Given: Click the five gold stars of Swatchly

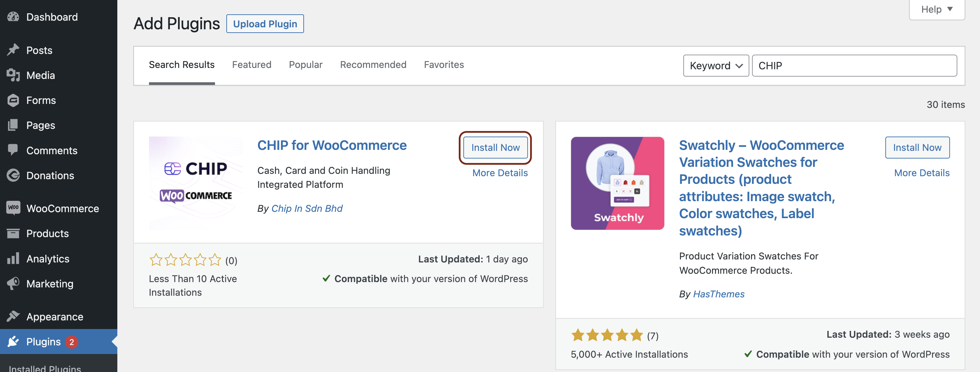Looking at the screenshot, I should pyautogui.click(x=607, y=335).
